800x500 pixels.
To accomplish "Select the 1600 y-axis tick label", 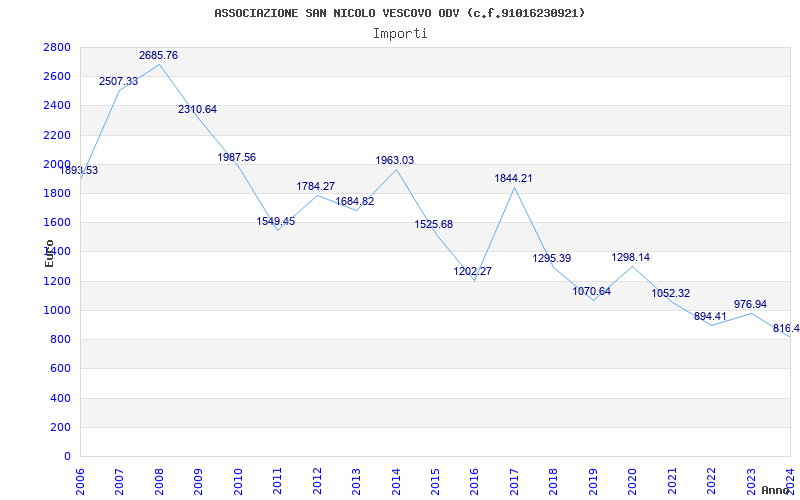I will tap(57, 222).
